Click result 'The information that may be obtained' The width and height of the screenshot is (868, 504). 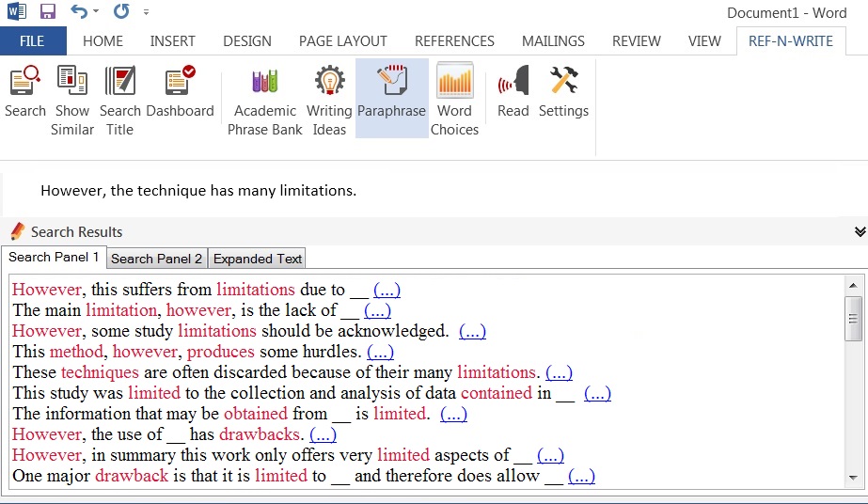point(221,414)
